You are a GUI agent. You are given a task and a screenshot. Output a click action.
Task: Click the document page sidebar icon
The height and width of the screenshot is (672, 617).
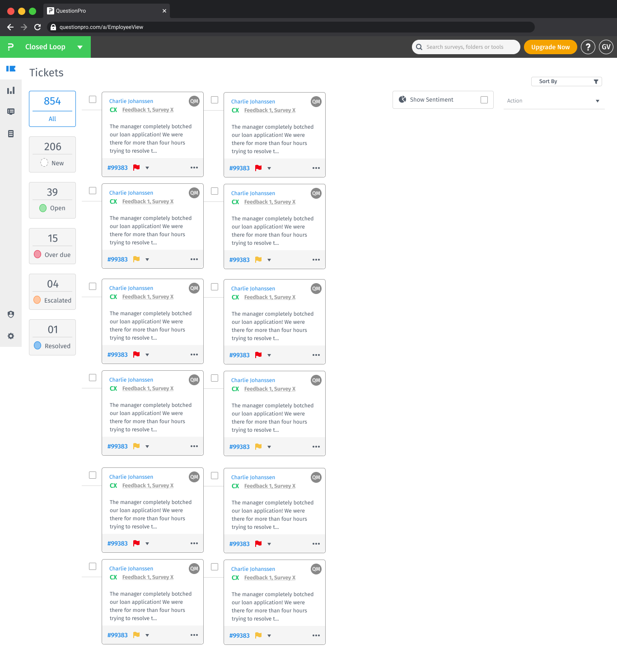[x=11, y=134]
